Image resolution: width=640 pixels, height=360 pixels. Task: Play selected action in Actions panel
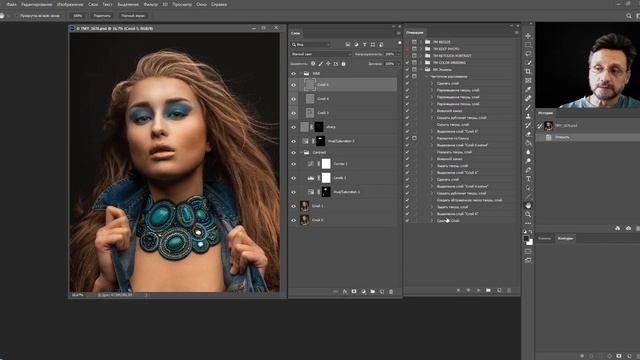[478, 290]
